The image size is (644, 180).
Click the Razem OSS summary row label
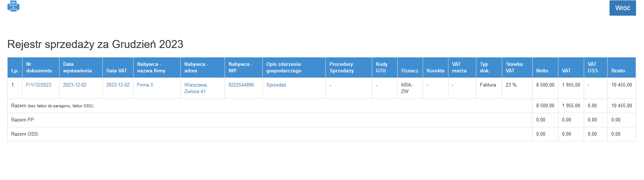click(25, 134)
